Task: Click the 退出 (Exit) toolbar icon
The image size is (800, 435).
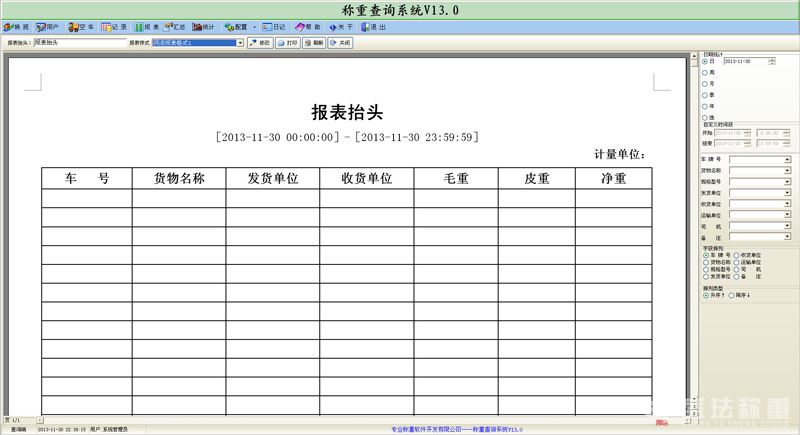Action: (374, 27)
